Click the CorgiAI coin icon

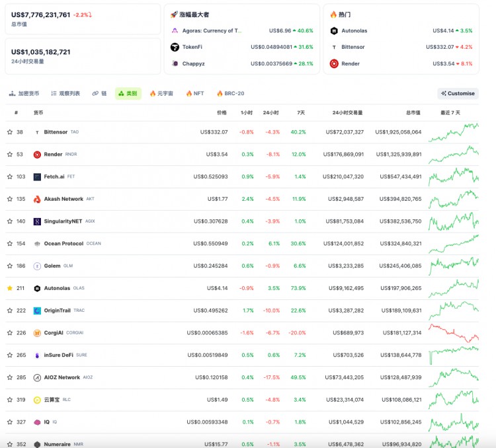[x=37, y=333]
